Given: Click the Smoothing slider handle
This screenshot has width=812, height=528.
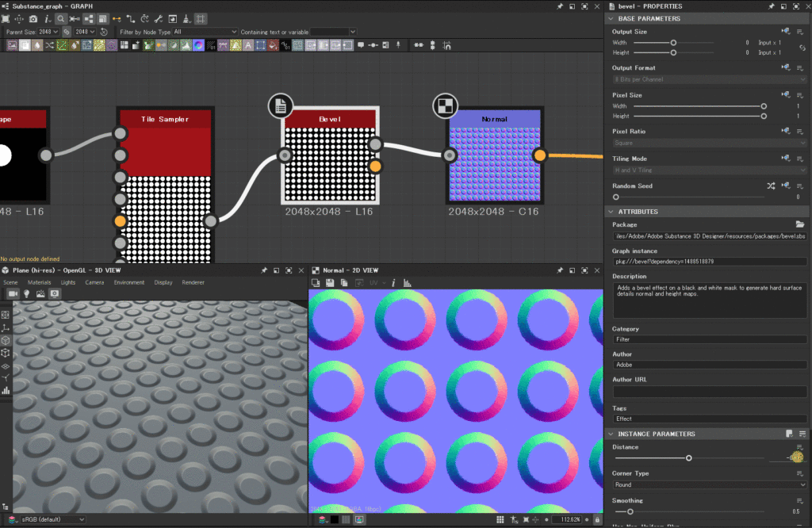Looking at the screenshot, I should 630,511.
